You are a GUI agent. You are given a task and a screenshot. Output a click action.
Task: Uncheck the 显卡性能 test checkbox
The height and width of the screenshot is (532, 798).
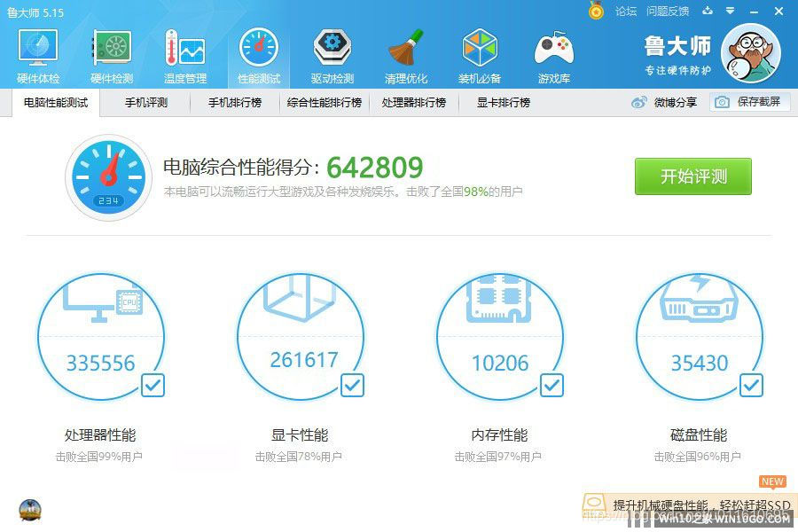[x=352, y=386]
